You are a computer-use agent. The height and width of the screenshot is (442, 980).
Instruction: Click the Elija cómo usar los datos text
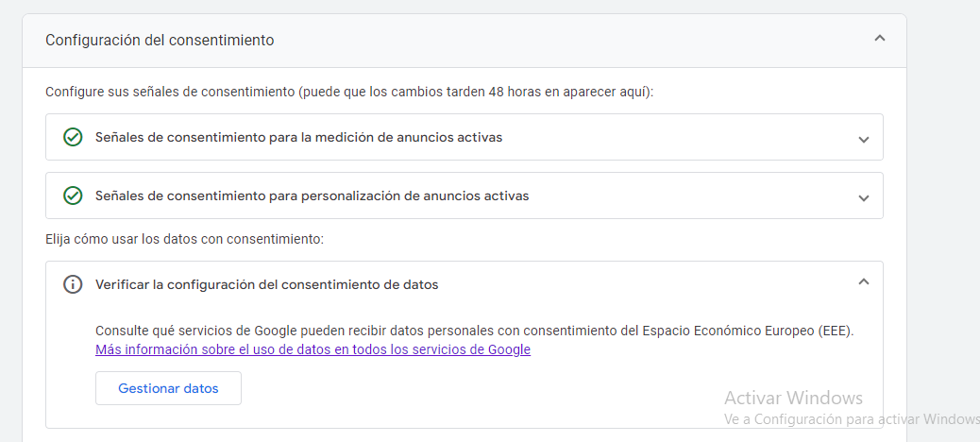pos(184,239)
